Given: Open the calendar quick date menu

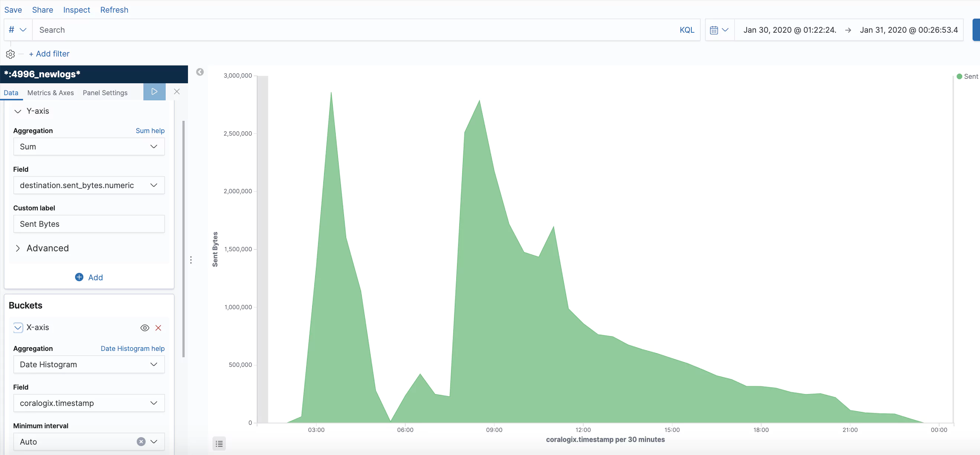Looking at the screenshot, I should [x=719, y=30].
